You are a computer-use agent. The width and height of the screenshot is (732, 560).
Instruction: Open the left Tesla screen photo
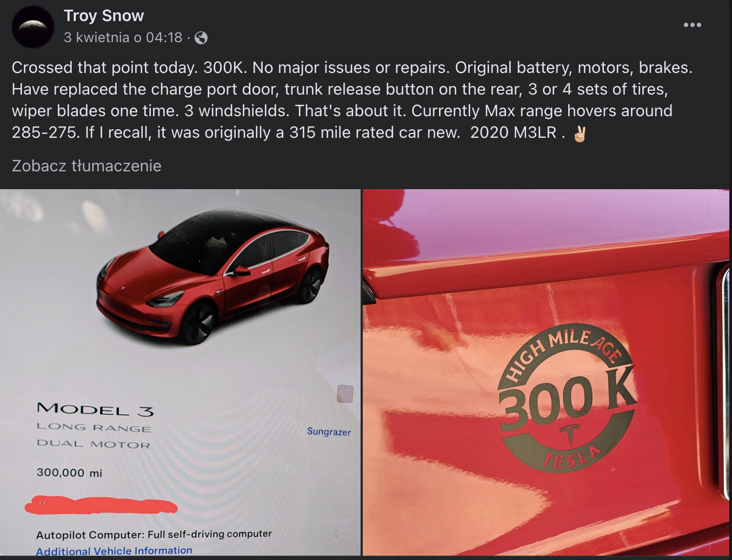(x=180, y=372)
